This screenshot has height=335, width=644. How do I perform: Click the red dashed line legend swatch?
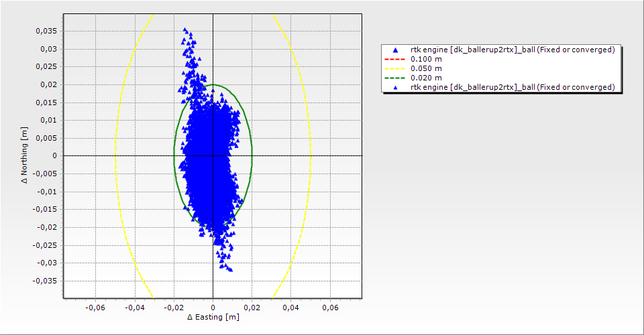(394, 59)
